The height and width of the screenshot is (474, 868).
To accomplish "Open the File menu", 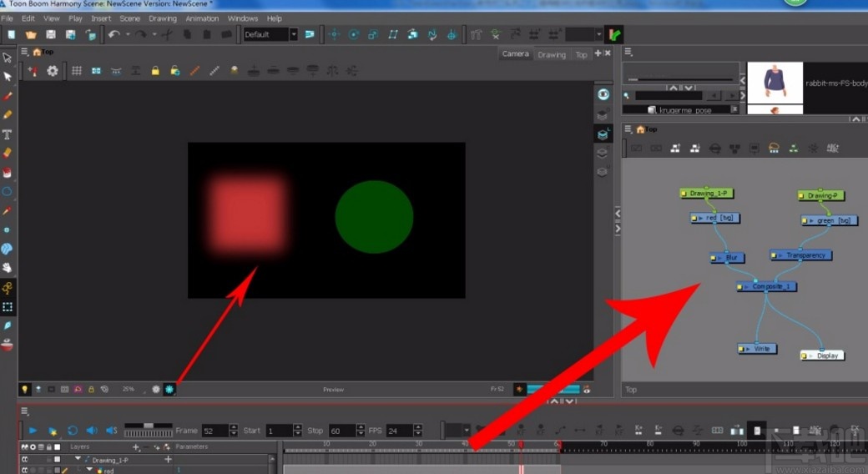I will (x=8, y=18).
